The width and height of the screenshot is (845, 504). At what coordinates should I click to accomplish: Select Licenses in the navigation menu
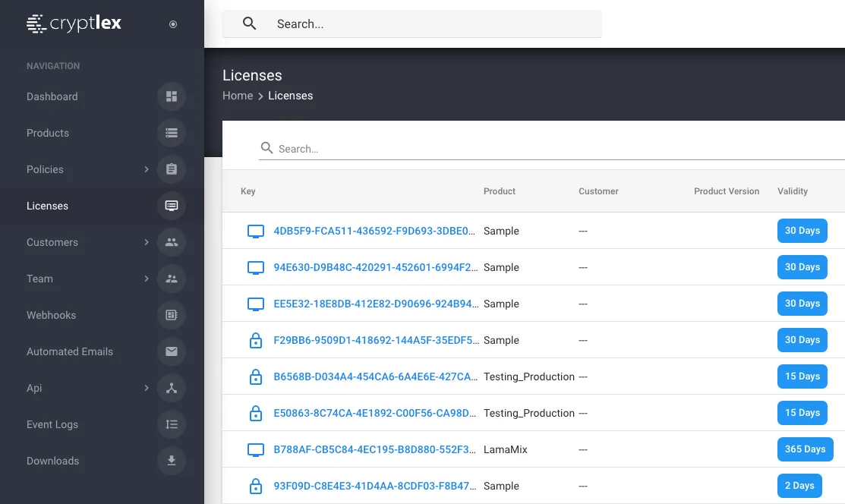click(47, 206)
